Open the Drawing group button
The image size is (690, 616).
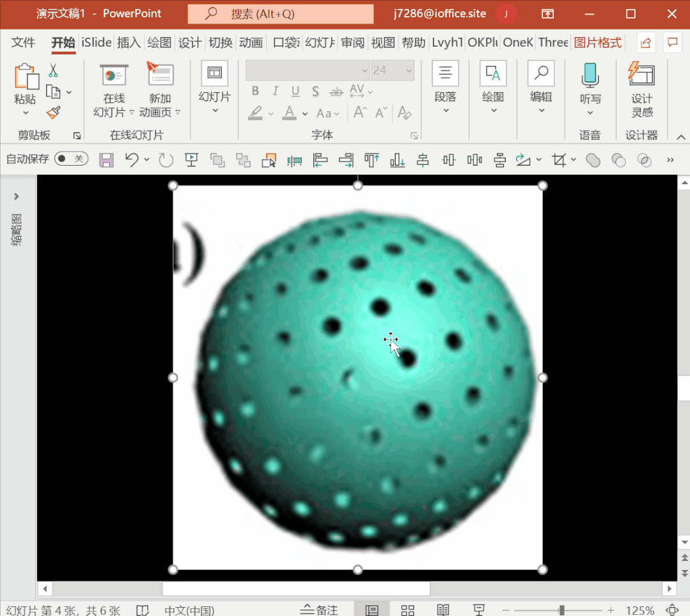[493, 88]
